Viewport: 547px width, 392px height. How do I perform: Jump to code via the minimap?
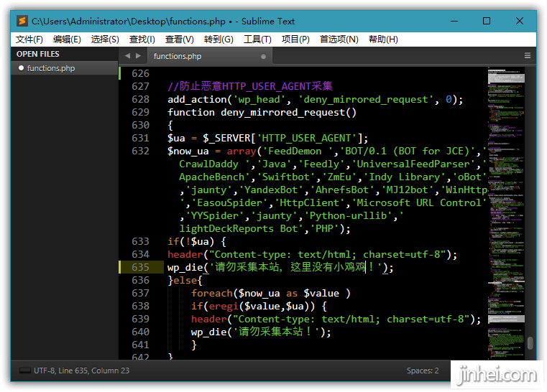(x=506, y=213)
